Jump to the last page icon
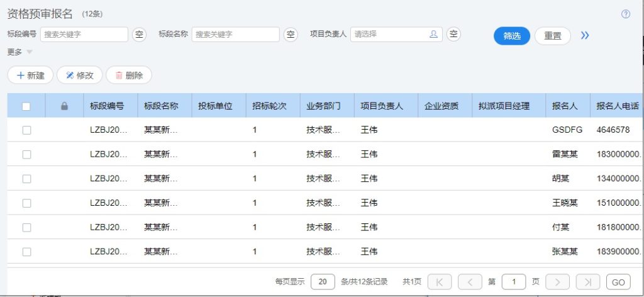644x297 pixels. [587, 282]
